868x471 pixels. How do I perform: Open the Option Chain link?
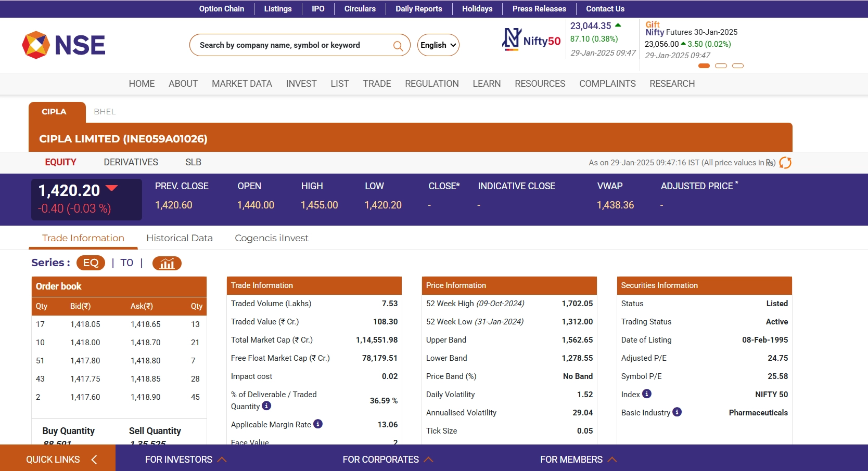[x=221, y=9]
